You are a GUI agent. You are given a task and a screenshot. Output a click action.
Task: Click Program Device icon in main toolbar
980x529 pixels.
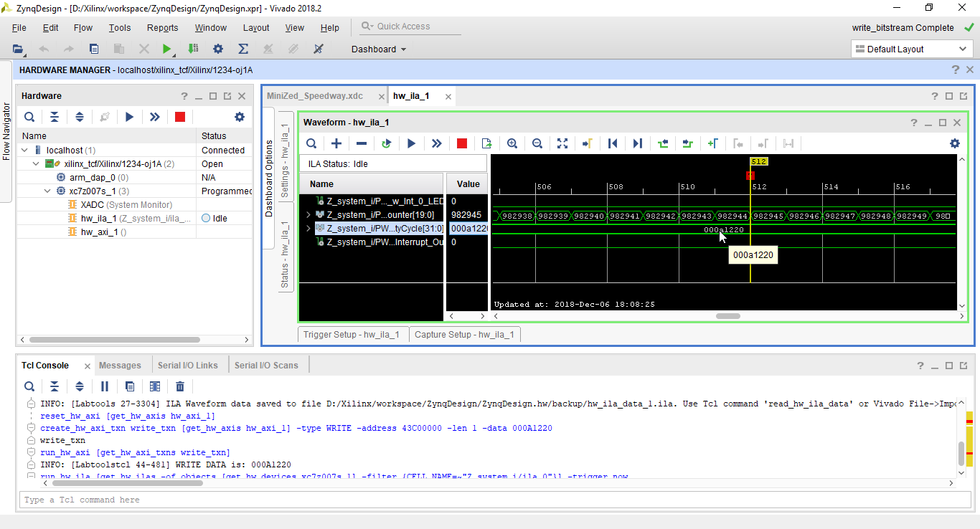tap(193, 49)
